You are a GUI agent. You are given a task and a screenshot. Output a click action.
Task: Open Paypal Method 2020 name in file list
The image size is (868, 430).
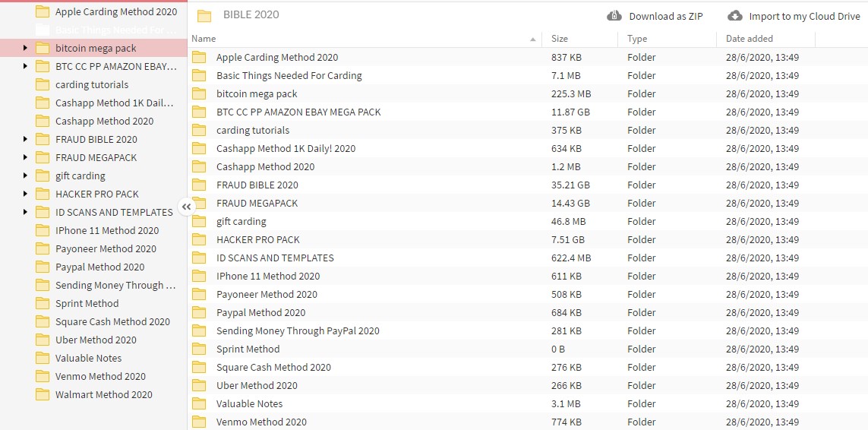260,312
